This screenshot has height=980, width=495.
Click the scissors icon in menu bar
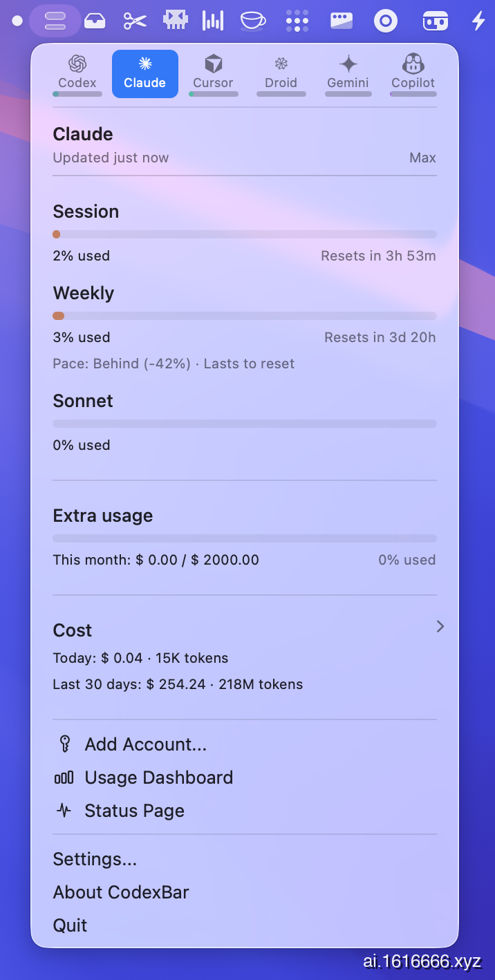tap(136, 21)
